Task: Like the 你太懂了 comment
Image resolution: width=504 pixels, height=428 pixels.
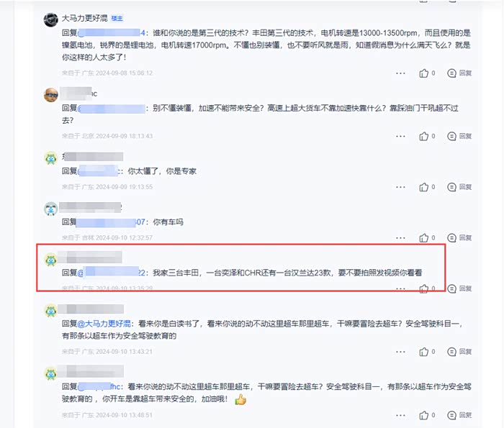Action: pos(427,187)
